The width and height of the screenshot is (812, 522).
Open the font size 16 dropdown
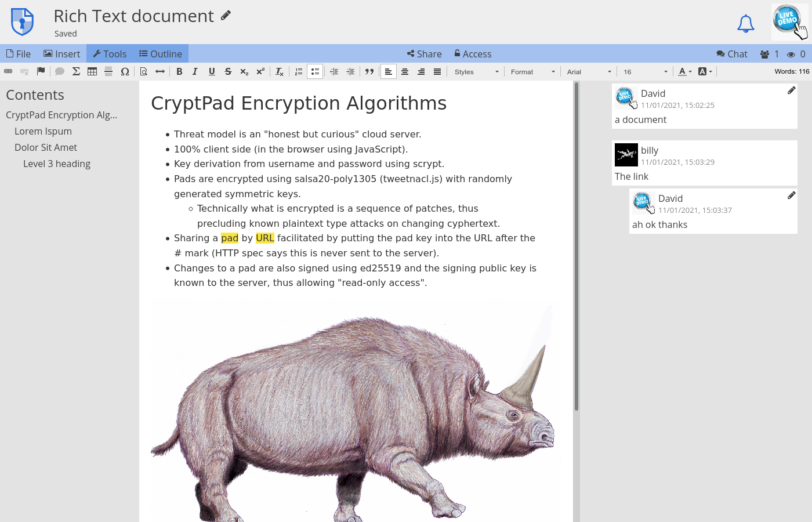644,71
